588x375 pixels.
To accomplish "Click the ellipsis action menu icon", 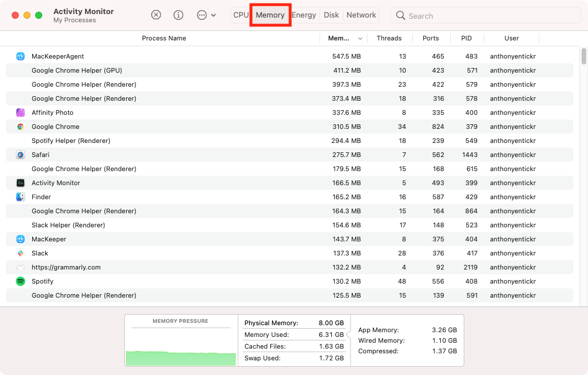I will click(202, 15).
